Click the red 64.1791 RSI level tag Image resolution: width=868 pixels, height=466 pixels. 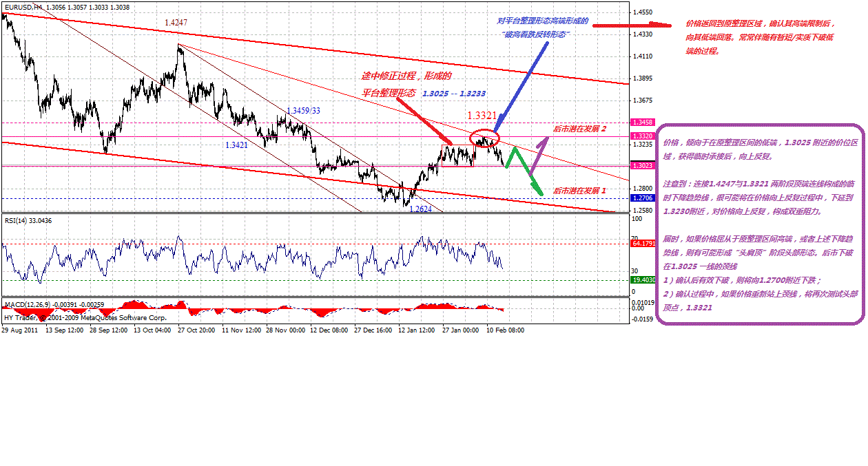[642, 243]
